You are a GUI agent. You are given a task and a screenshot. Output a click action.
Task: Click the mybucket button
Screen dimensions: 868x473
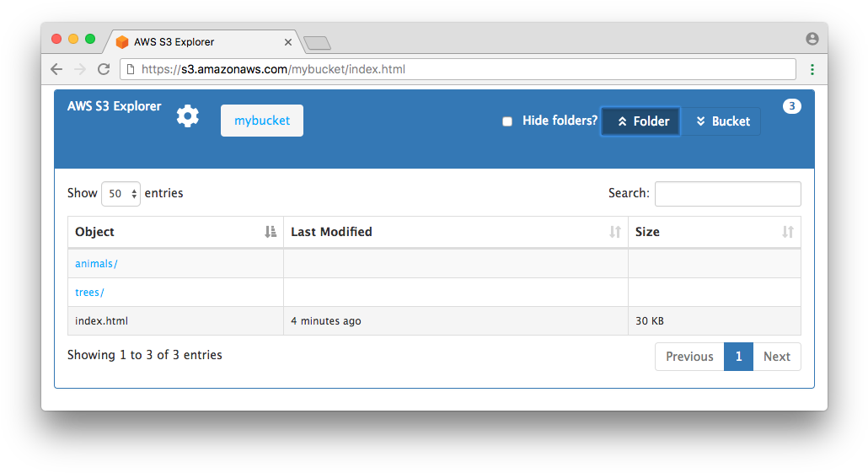[x=262, y=121]
